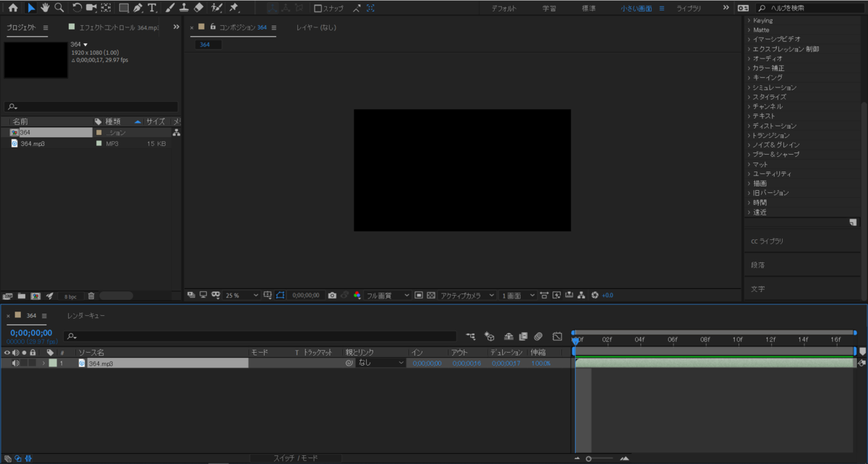Image resolution: width=868 pixels, height=464 pixels.
Task: Click the show channel RGB color icon
Action: [357, 296]
